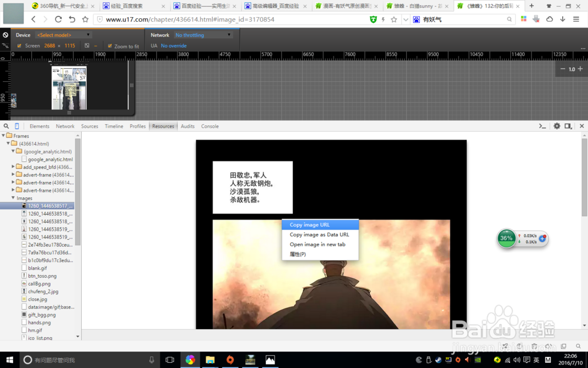Select the 360导航 browser tab
Screen dimensions: 588x368
(x=63, y=6)
